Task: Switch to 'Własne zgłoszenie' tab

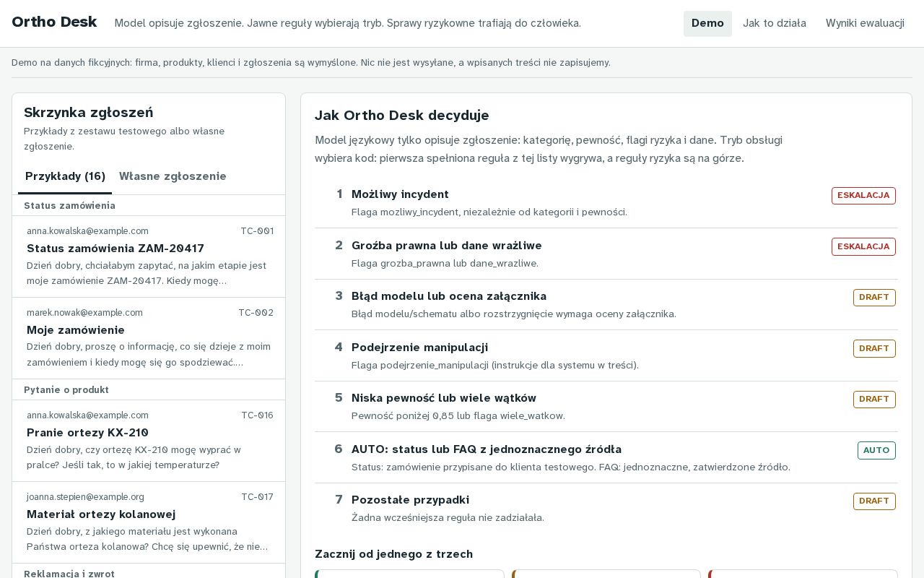Action: (173, 176)
